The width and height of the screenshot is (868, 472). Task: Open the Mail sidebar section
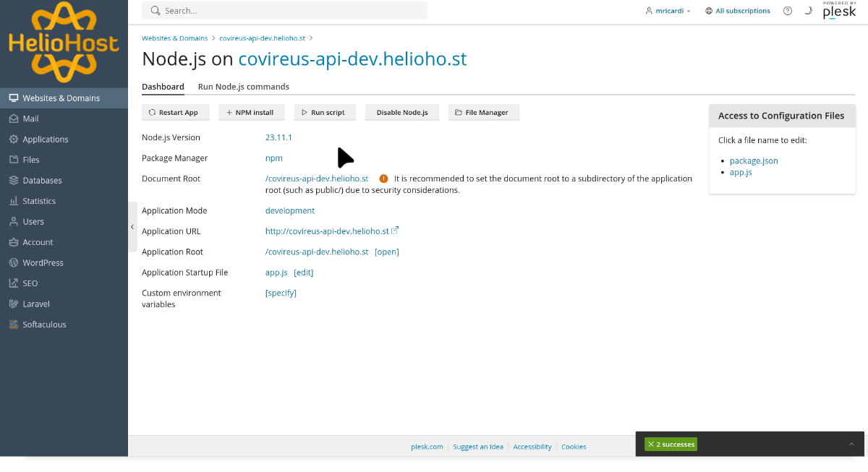click(30, 119)
